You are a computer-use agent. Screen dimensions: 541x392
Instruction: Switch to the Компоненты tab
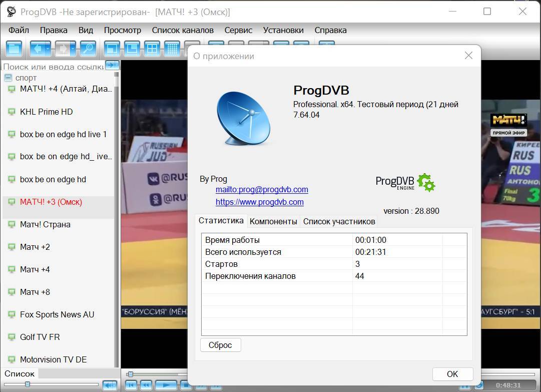click(x=273, y=222)
